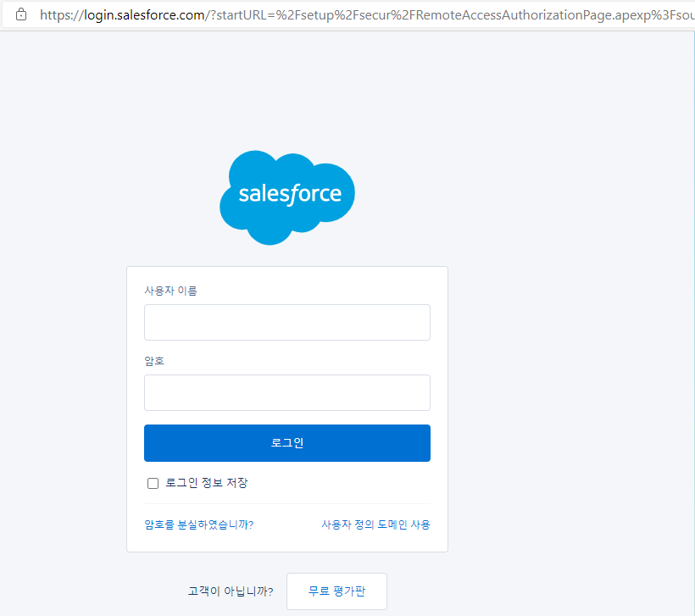Click the 고객이 아닙니까? text
Viewport: 695px width, 616px height.
231,591
